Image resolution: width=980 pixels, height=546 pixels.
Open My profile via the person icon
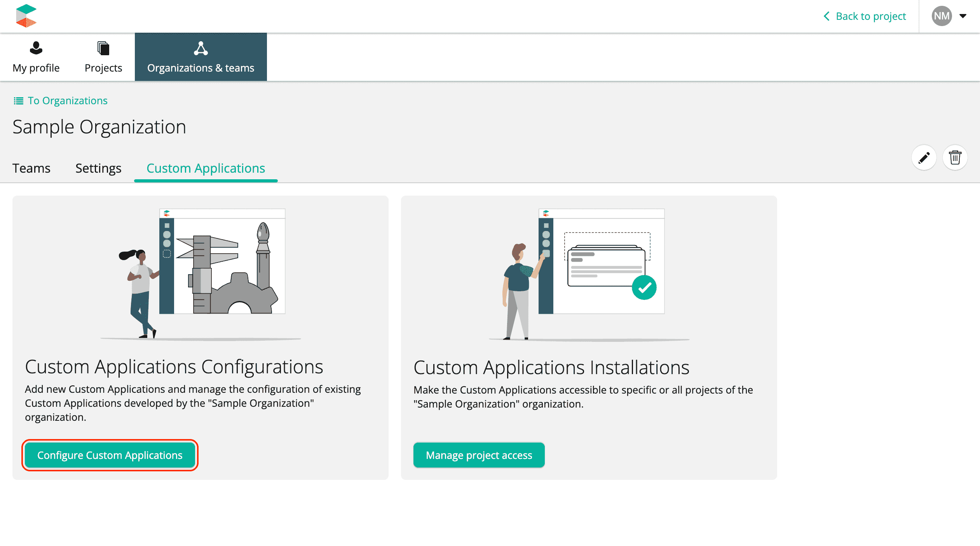point(36,48)
